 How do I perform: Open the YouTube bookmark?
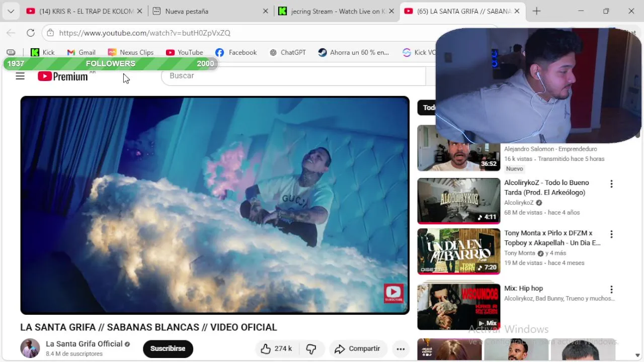(185, 52)
